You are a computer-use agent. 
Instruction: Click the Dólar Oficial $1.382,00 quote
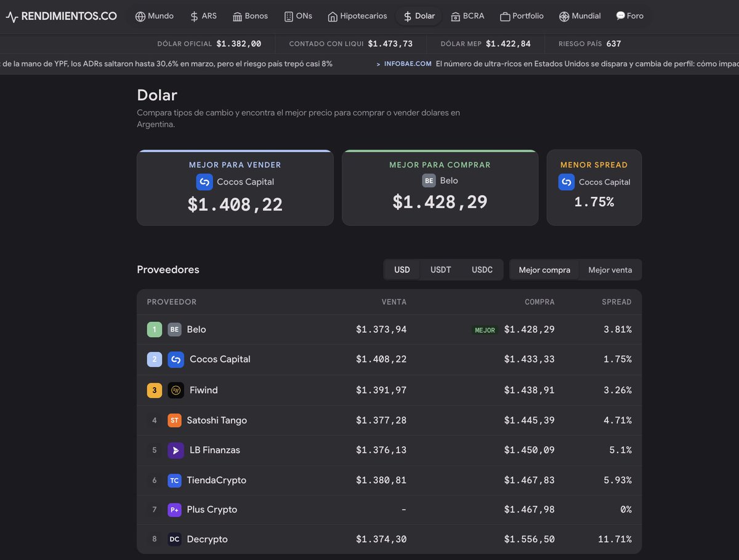point(209,44)
